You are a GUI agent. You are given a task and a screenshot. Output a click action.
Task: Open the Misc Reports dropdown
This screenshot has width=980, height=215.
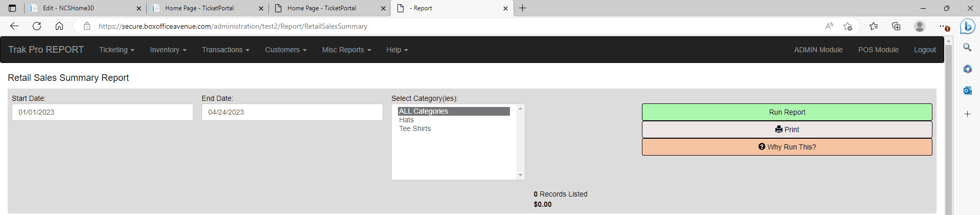[x=346, y=50]
